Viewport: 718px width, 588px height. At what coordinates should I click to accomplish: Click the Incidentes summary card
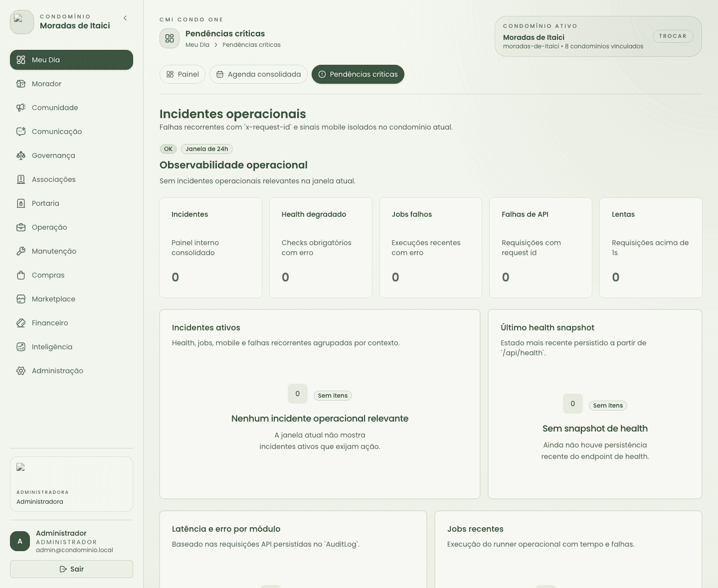[x=210, y=248]
